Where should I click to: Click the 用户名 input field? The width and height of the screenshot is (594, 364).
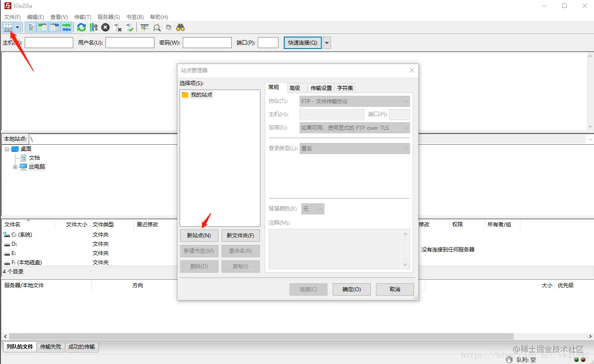(130, 43)
